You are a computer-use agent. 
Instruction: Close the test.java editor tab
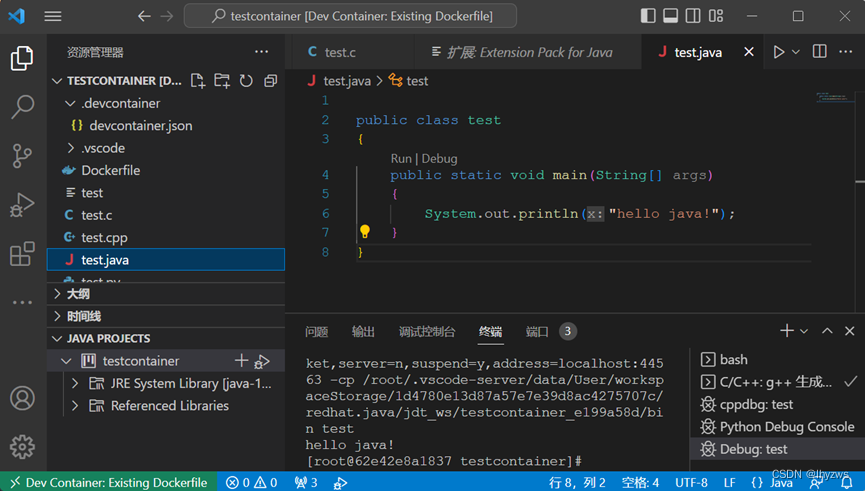point(749,52)
